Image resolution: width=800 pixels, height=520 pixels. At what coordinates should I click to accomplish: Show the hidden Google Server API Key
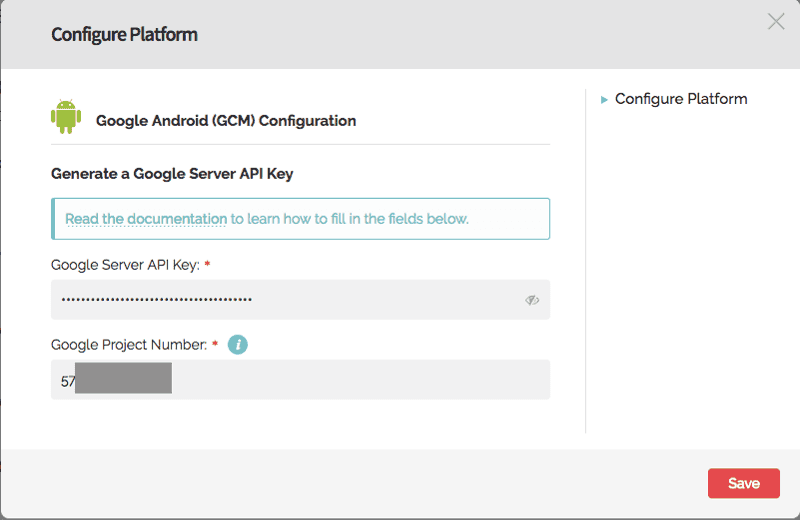532,300
